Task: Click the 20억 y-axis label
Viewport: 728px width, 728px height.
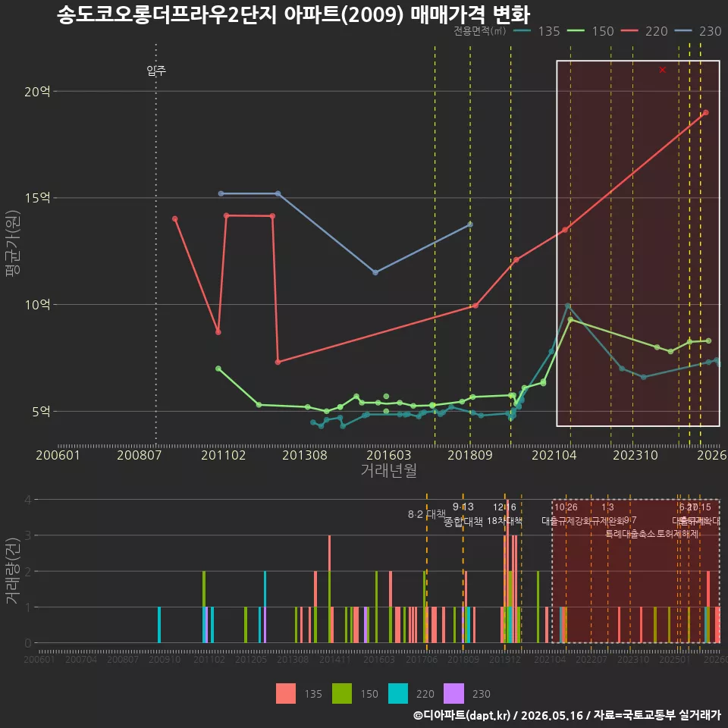Action: 37,92
